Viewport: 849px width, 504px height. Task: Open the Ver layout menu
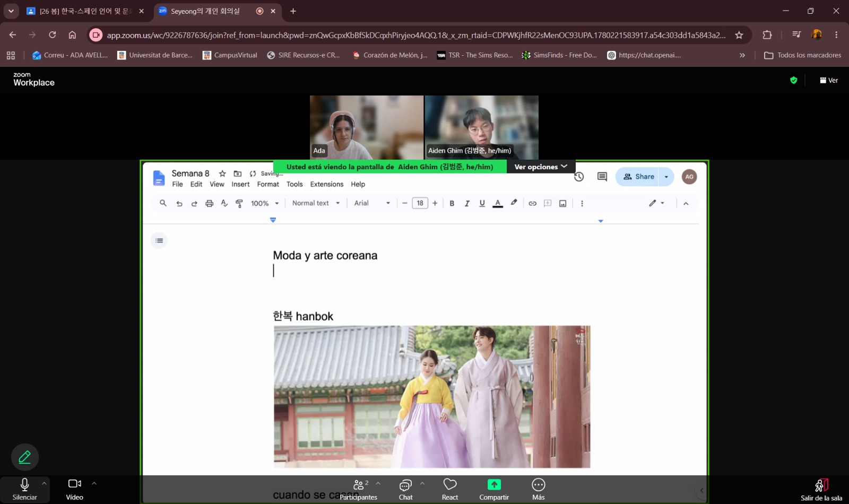point(829,81)
